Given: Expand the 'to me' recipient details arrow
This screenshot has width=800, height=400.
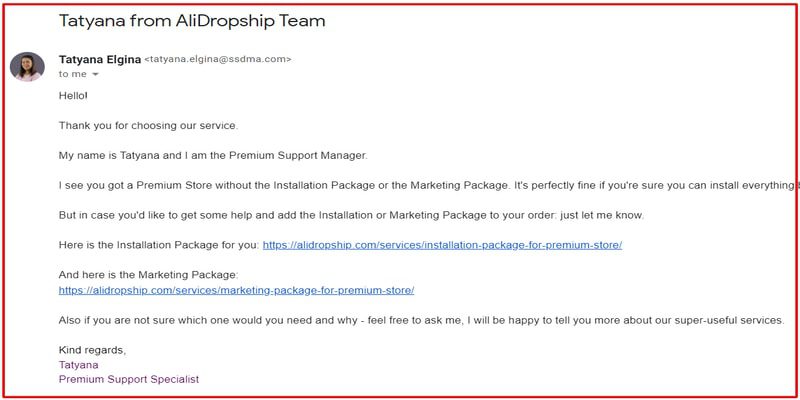Looking at the screenshot, I should pyautogui.click(x=95, y=74).
